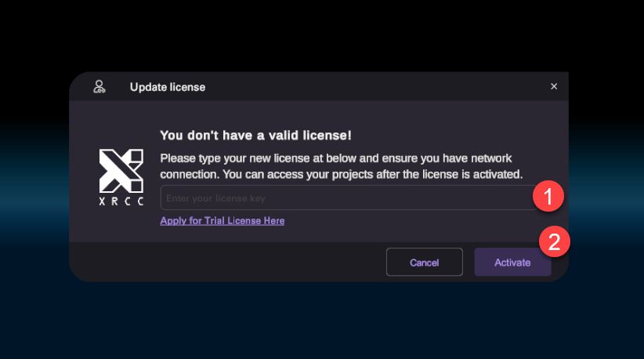644x359 pixels.
Task: Click the XRCC X-shaped logo graphic
Action: pos(121,170)
